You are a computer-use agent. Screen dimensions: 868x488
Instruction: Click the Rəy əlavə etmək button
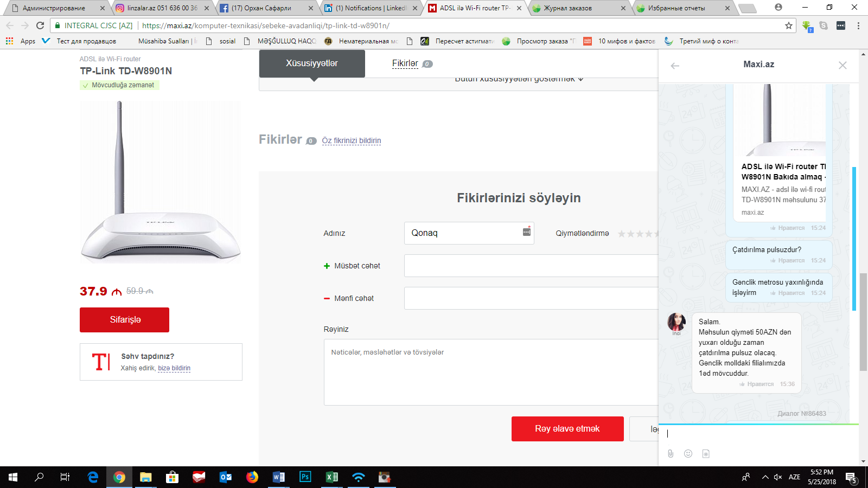coord(567,429)
